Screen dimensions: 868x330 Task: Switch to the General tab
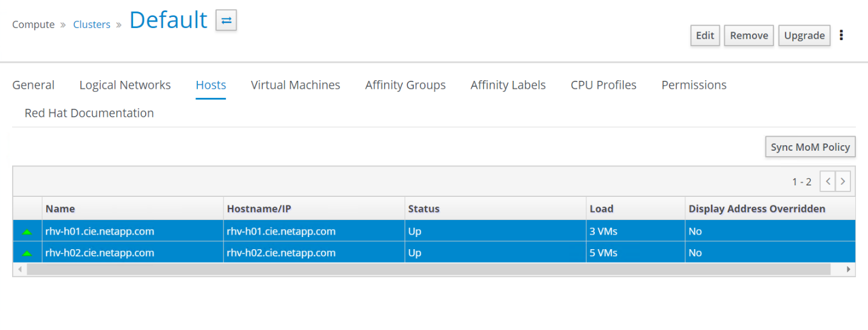click(x=33, y=85)
